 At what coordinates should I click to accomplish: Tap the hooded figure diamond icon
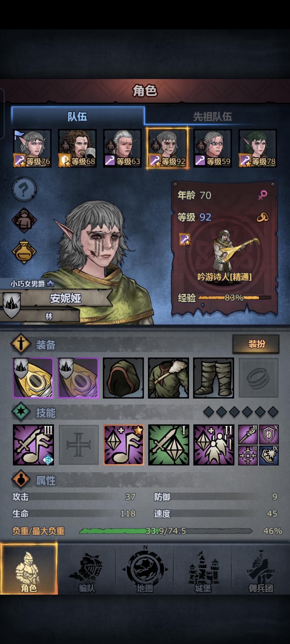click(x=24, y=220)
